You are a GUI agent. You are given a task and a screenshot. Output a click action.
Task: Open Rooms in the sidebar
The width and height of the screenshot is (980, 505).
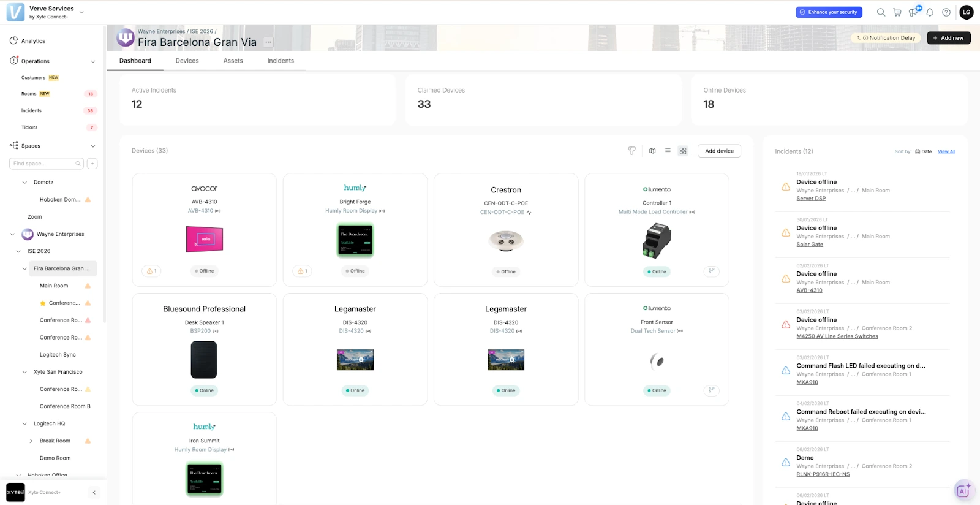[x=29, y=94]
